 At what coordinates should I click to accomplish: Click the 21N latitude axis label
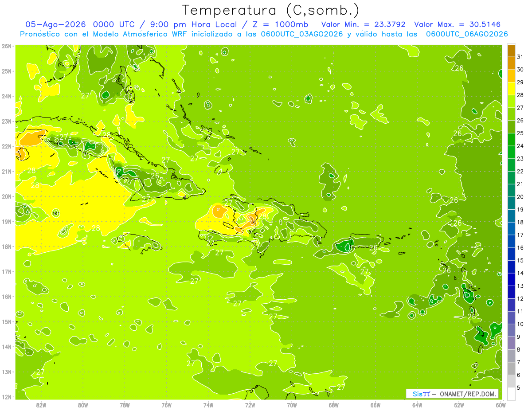[6, 172]
